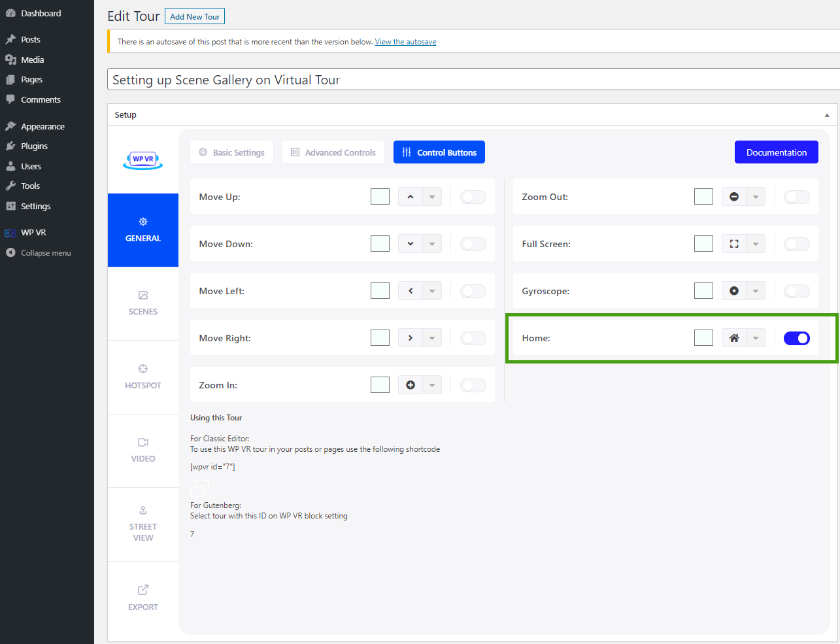Open Full Screen icon dropdown arrow
This screenshot has width=840, height=644.
click(756, 244)
